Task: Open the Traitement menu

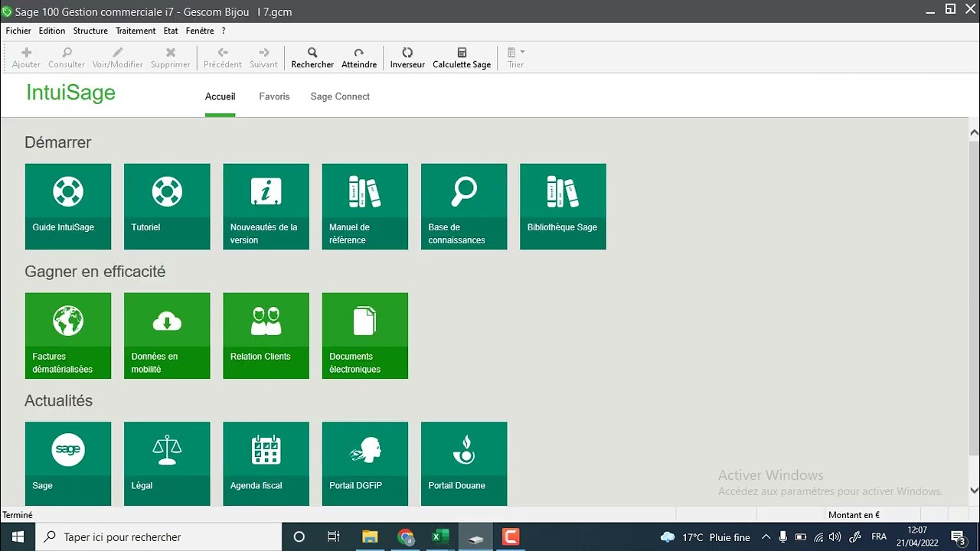Action: pos(136,31)
